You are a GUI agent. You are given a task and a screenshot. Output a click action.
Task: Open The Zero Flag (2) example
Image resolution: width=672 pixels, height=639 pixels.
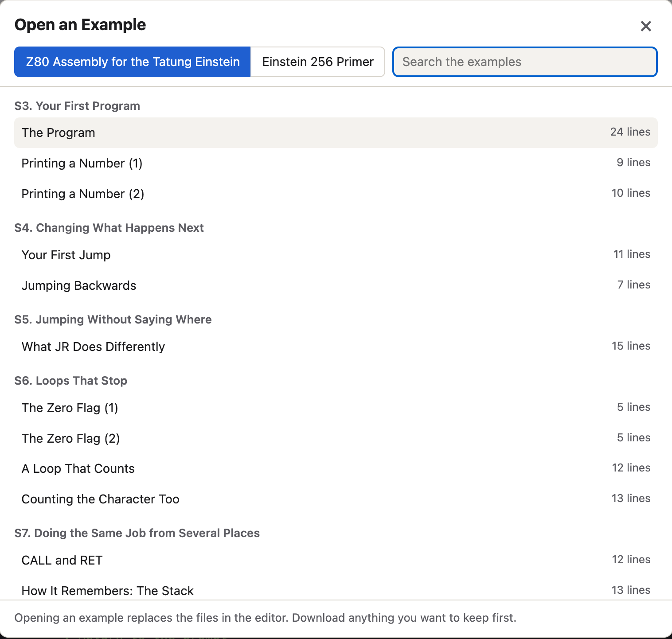[336, 438]
